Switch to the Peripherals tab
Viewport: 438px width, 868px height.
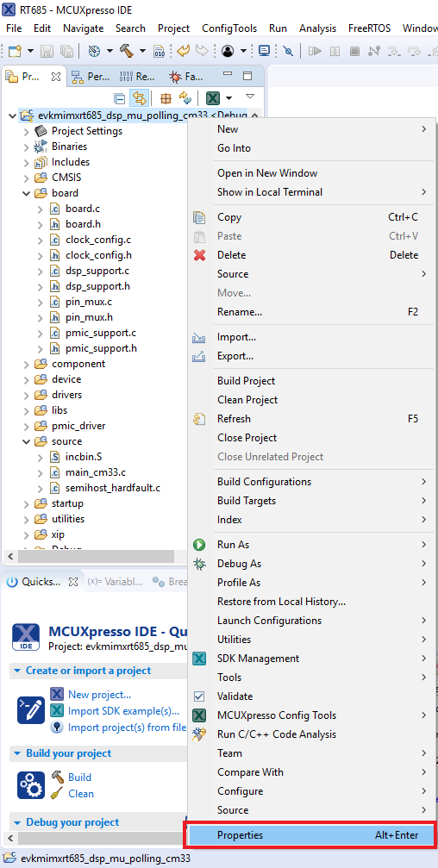pyautogui.click(x=91, y=77)
